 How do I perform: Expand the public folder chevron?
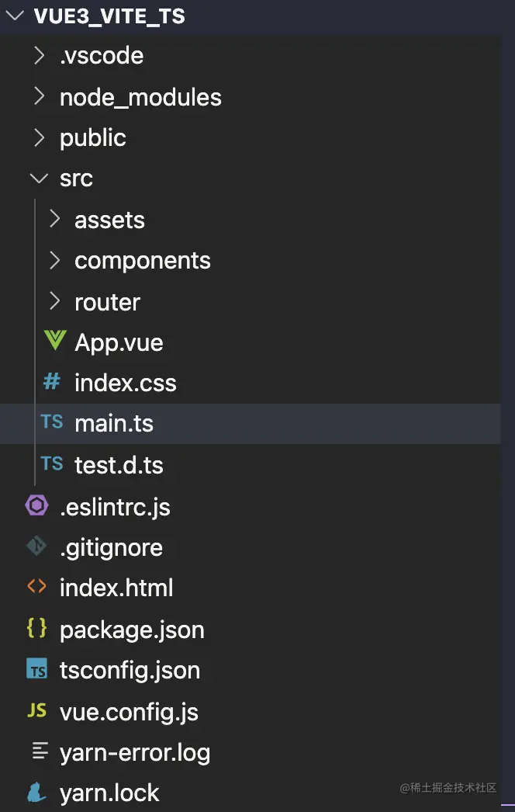click(39, 137)
